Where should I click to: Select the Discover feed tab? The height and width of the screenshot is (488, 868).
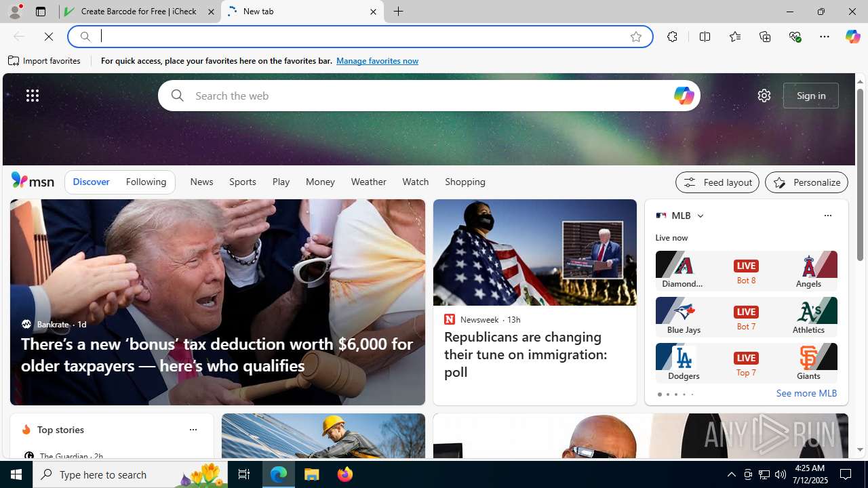pyautogui.click(x=91, y=182)
